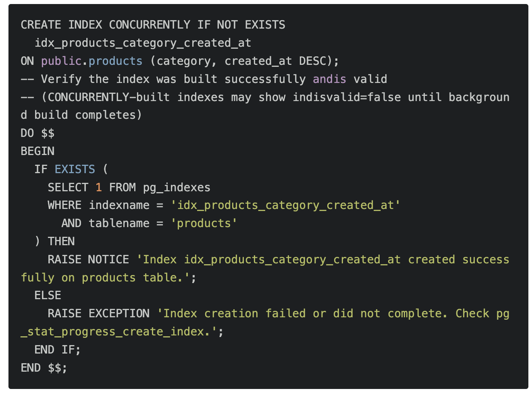Viewport: 532px width, 393px height.
Task: Click the orange number 1
Action: click(x=99, y=188)
